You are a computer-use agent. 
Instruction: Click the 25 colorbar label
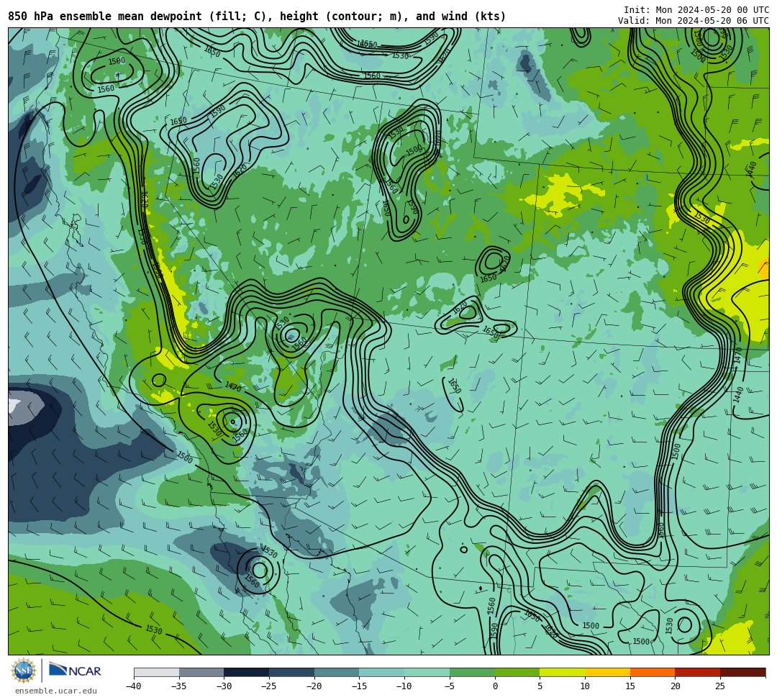pos(720,686)
